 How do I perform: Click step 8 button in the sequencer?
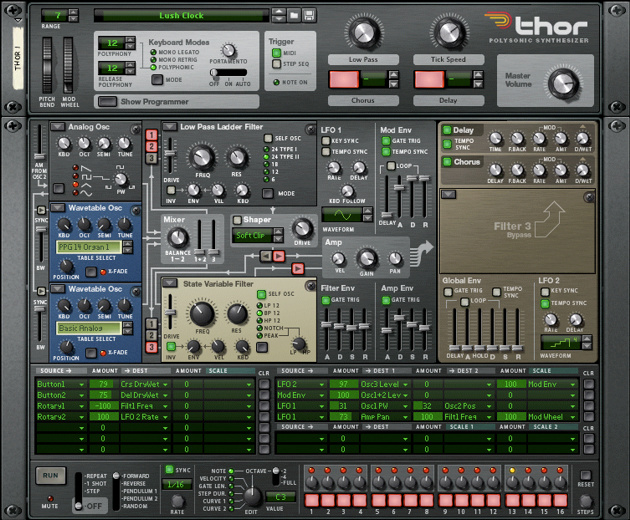426,500
